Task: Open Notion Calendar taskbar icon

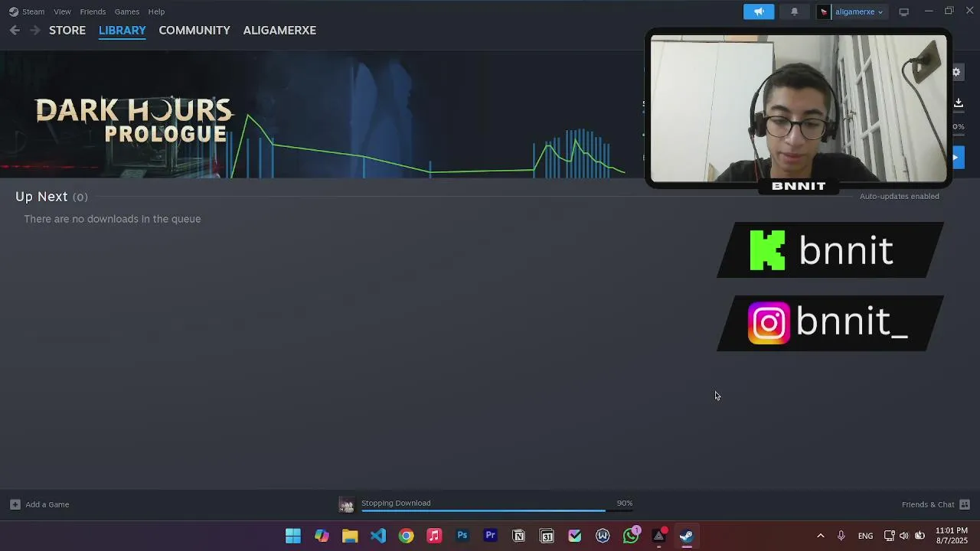Action: coord(547,536)
